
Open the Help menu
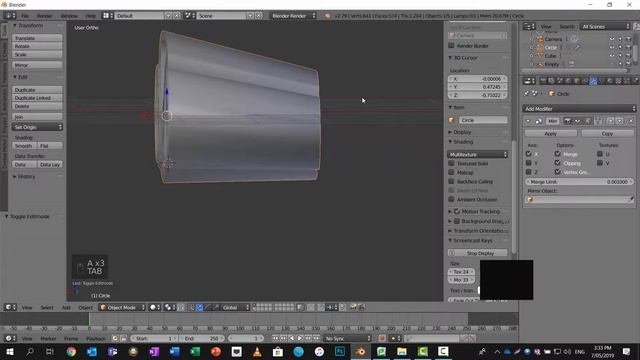[x=91, y=16]
